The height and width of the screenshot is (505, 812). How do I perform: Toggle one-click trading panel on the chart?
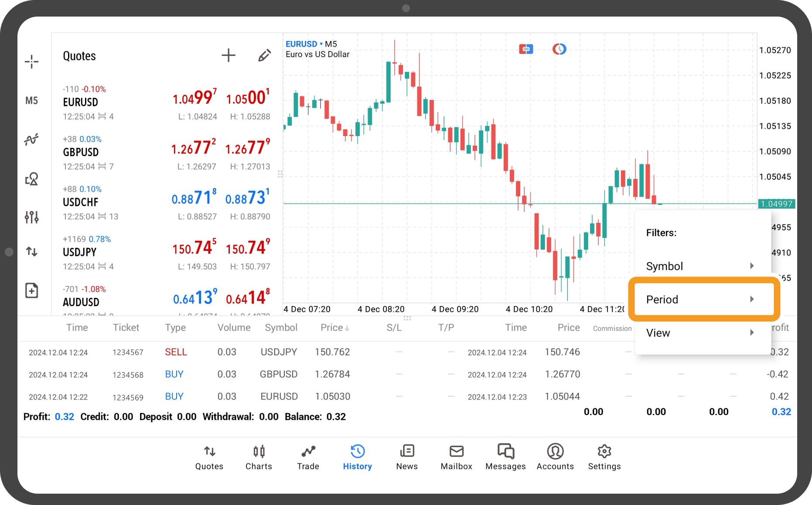[525, 49]
